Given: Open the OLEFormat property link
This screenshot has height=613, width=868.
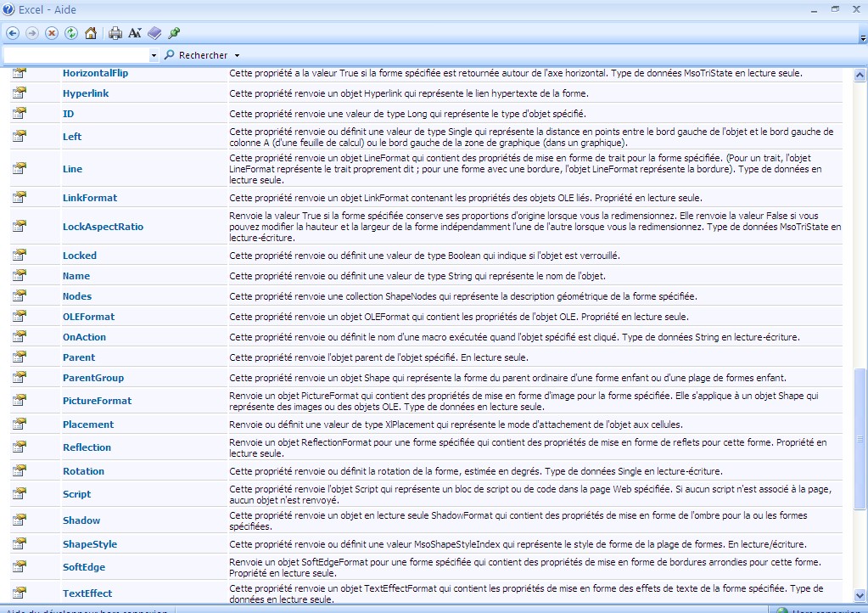Looking at the screenshot, I should pyautogui.click(x=88, y=317).
